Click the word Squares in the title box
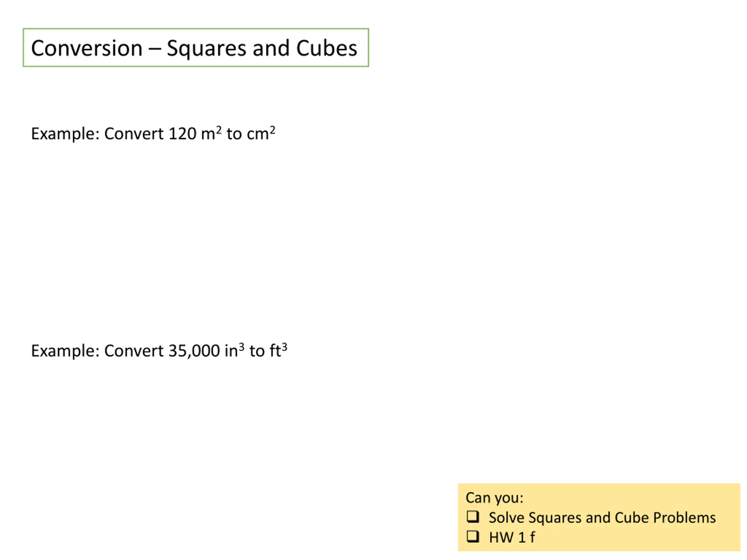Screen dimensions: 747x560 [206, 49]
